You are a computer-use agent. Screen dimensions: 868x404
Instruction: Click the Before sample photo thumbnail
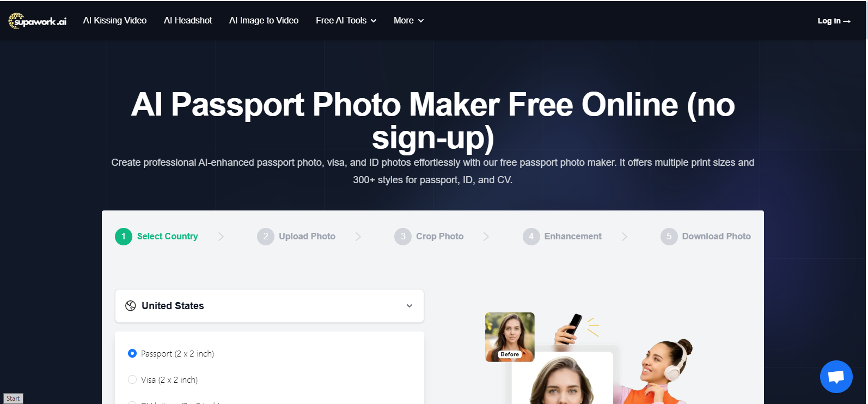coord(510,337)
